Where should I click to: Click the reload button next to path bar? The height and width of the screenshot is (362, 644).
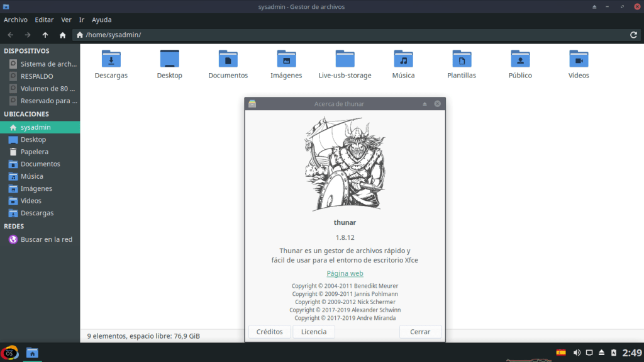click(633, 35)
